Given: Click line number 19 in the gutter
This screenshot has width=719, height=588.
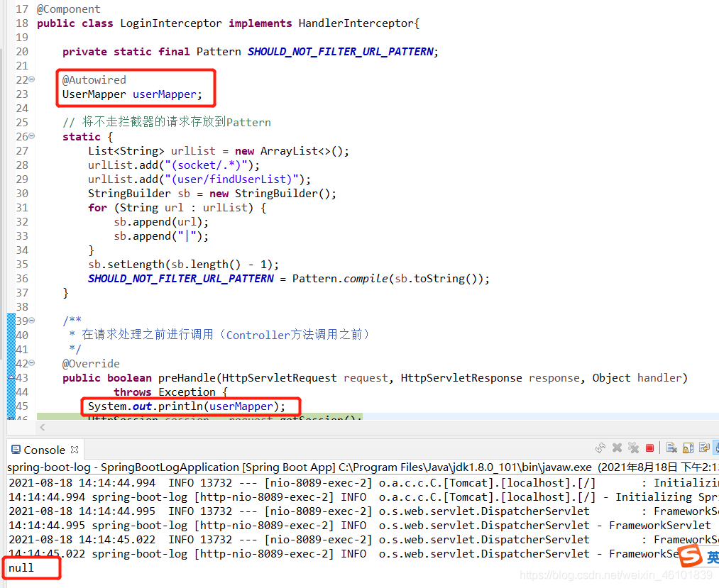Looking at the screenshot, I should [x=21, y=38].
